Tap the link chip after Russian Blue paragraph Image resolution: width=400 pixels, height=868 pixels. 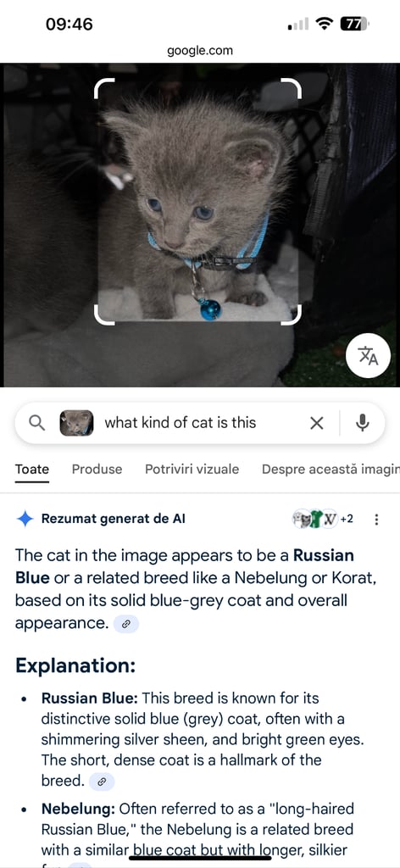tap(102, 781)
